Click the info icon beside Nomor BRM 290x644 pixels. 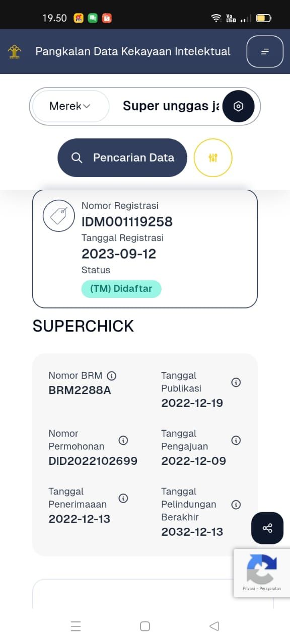(112, 375)
